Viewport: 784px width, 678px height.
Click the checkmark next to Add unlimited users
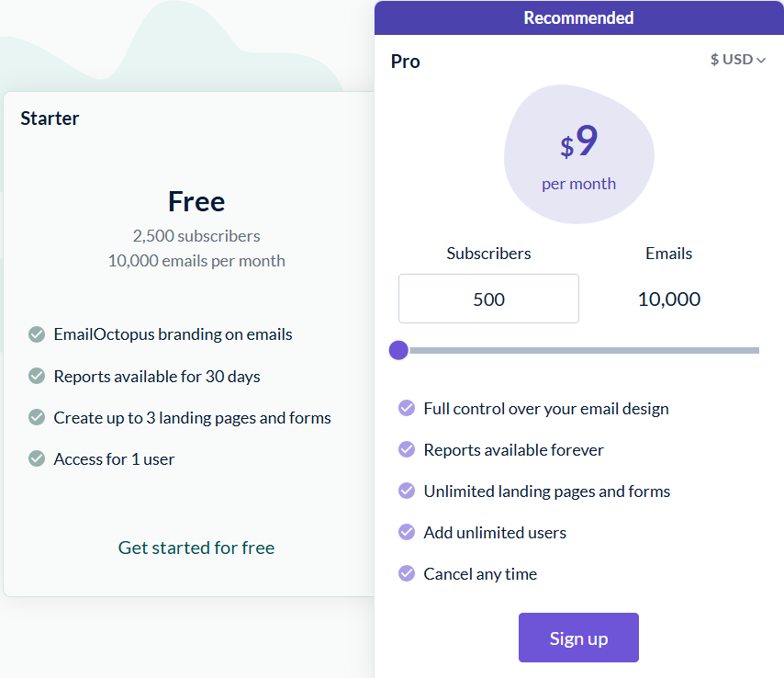[407, 532]
